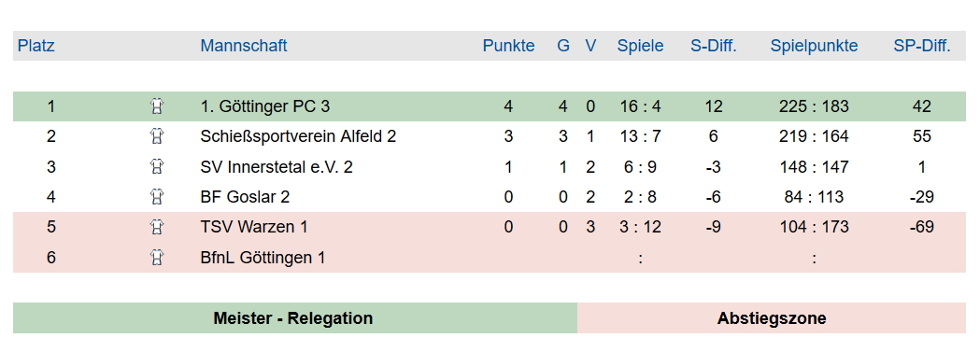The width and height of the screenshot is (980, 352).
Task: Select TSV Warzen 1 team name
Action: [x=254, y=227]
